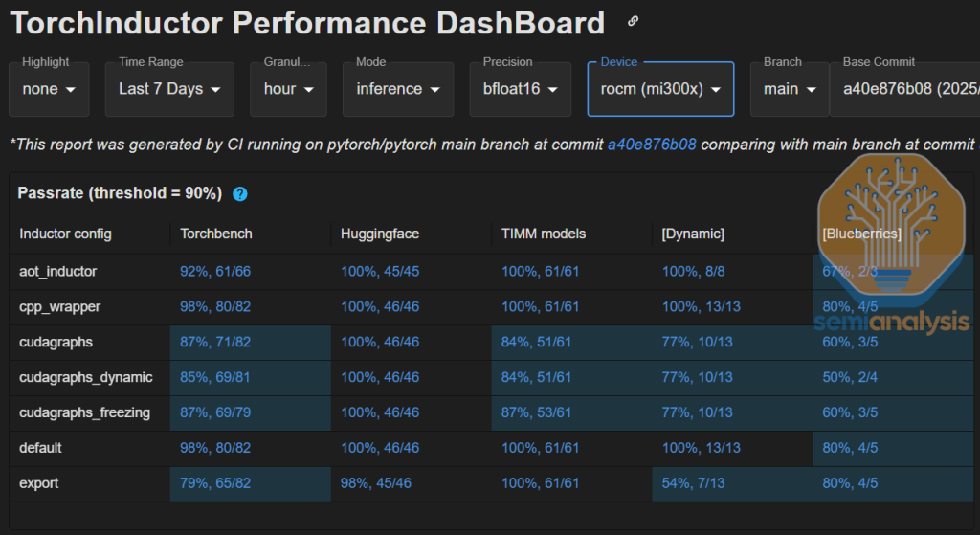Image resolution: width=980 pixels, height=535 pixels.
Task: Open cpp_wrapper Huggingface 100%, 46/46 link
Action: click(380, 307)
